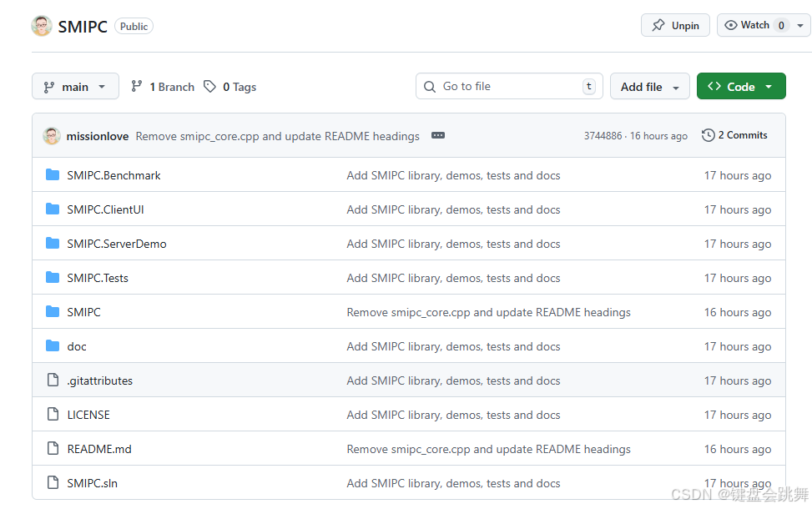Open the SMIPC folder
Viewport: 812px width, 509px height.
pos(84,312)
